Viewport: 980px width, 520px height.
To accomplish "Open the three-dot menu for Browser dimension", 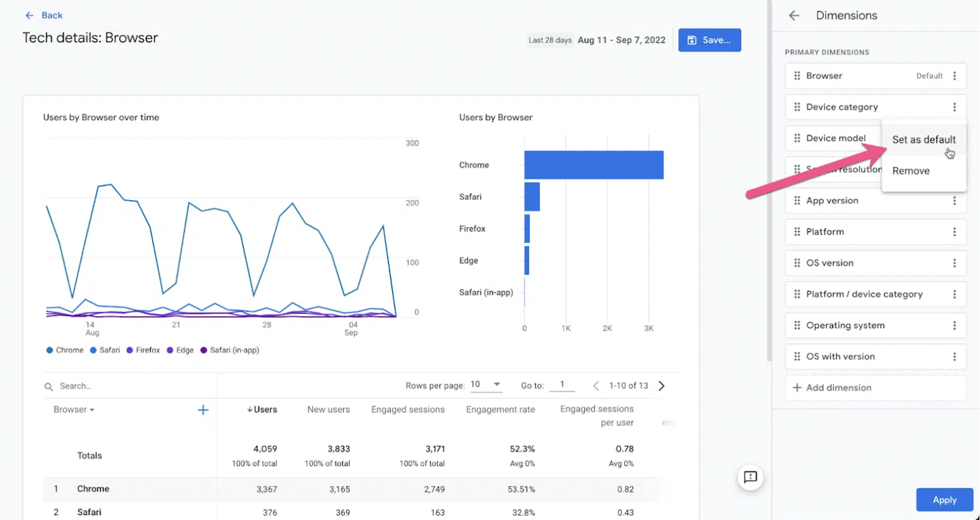I will point(954,76).
